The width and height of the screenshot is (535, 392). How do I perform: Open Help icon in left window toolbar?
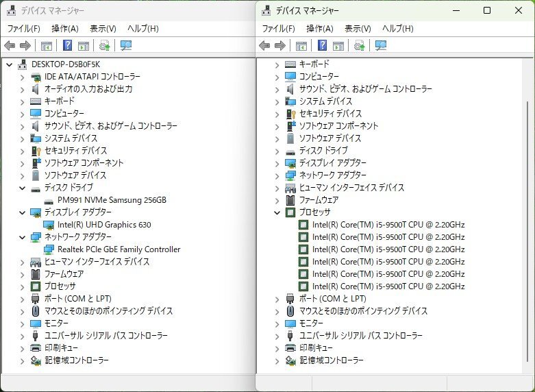68,45
